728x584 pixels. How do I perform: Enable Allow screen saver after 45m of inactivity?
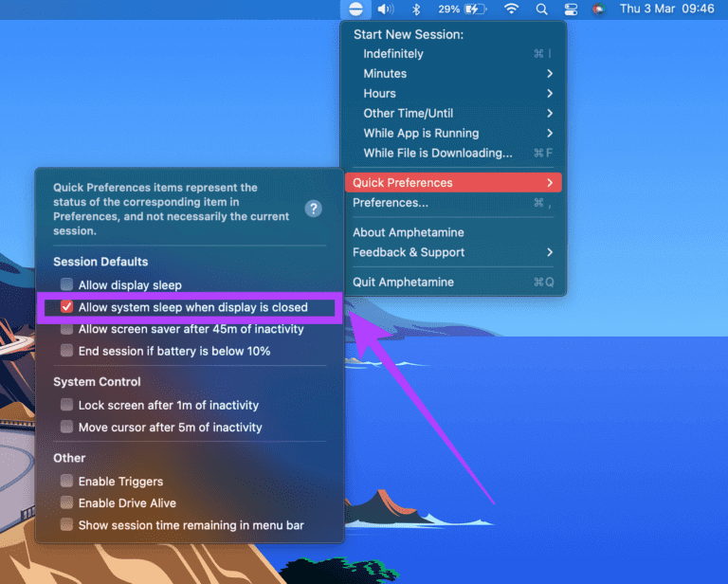coord(66,329)
